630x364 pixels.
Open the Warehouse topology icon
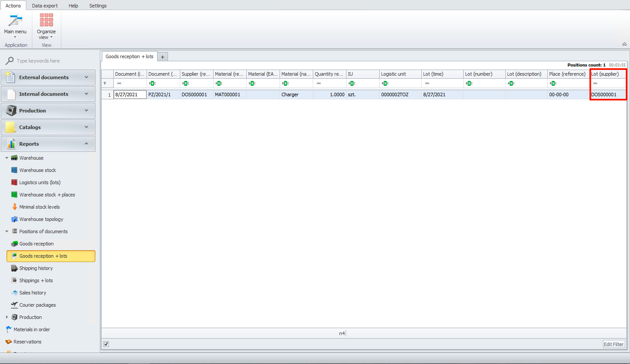14,219
